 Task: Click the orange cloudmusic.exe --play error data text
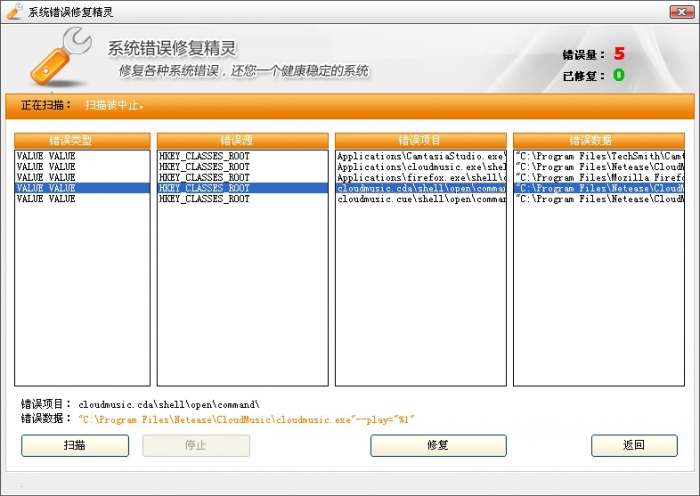[246, 419]
